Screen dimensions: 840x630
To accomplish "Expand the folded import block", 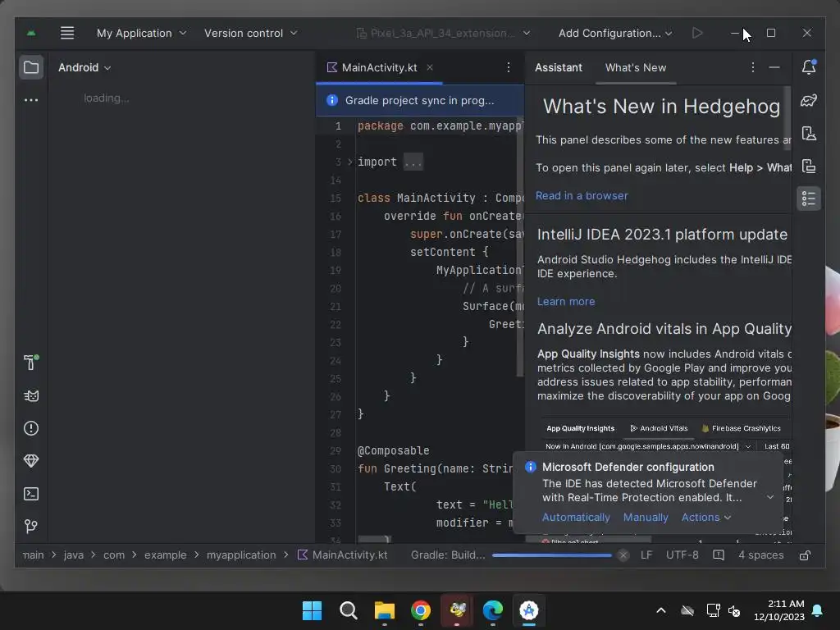I will 349,162.
